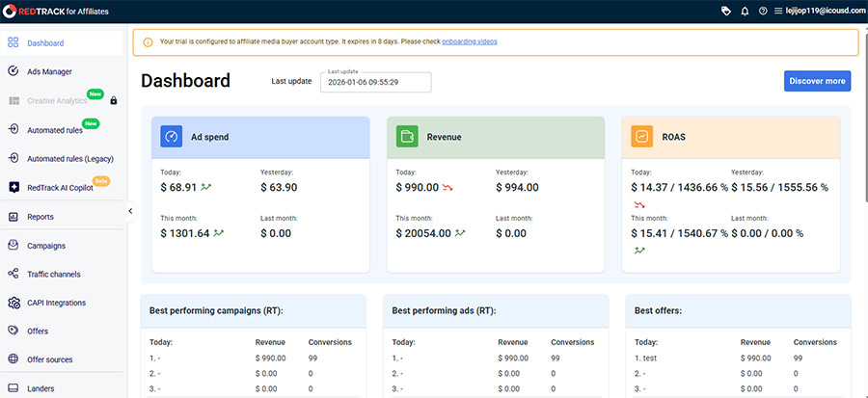Open the account menu by email
Screen dimensions: 868x398
818,11
